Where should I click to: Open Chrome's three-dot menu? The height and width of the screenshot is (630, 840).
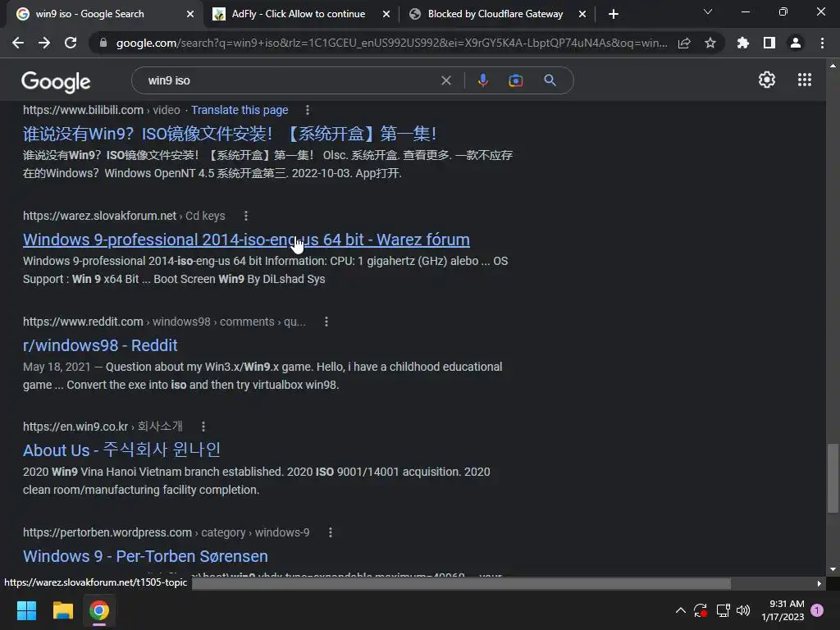click(x=822, y=43)
